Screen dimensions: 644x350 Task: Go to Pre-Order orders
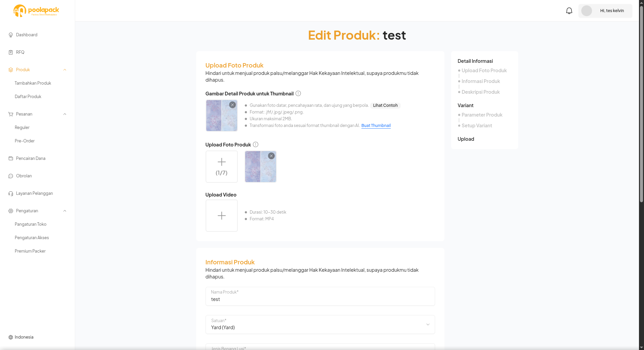coord(24,141)
